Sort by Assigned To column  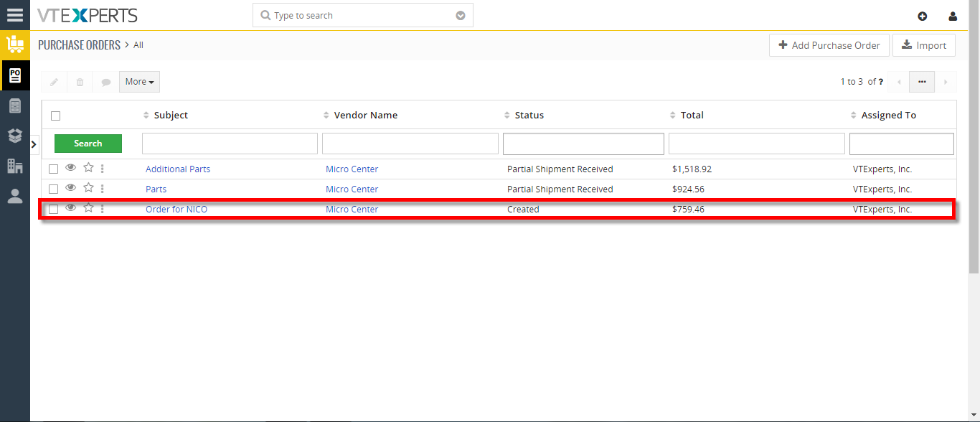[883, 116]
